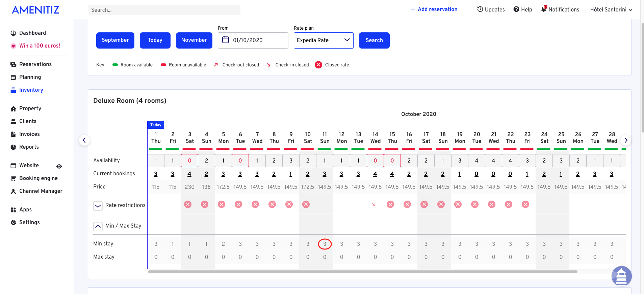The height and width of the screenshot is (294, 644).
Task: Open current bookings link for 14 Wed
Action: (375, 174)
